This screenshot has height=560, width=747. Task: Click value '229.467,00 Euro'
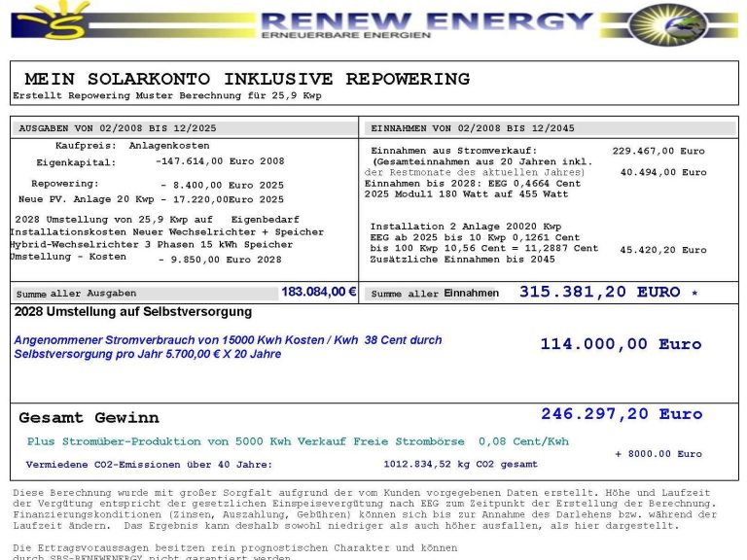pyautogui.click(x=658, y=151)
